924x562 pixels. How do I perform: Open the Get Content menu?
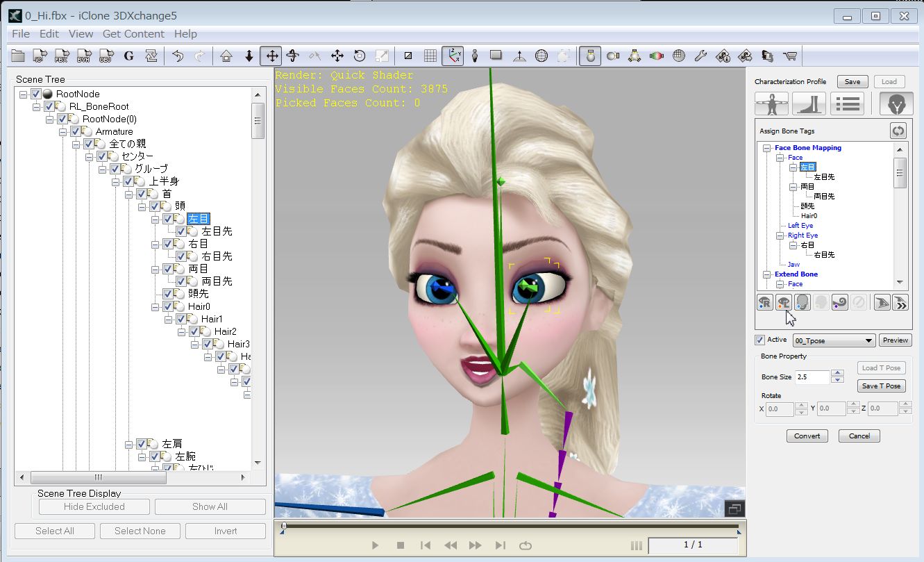click(133, 33)
